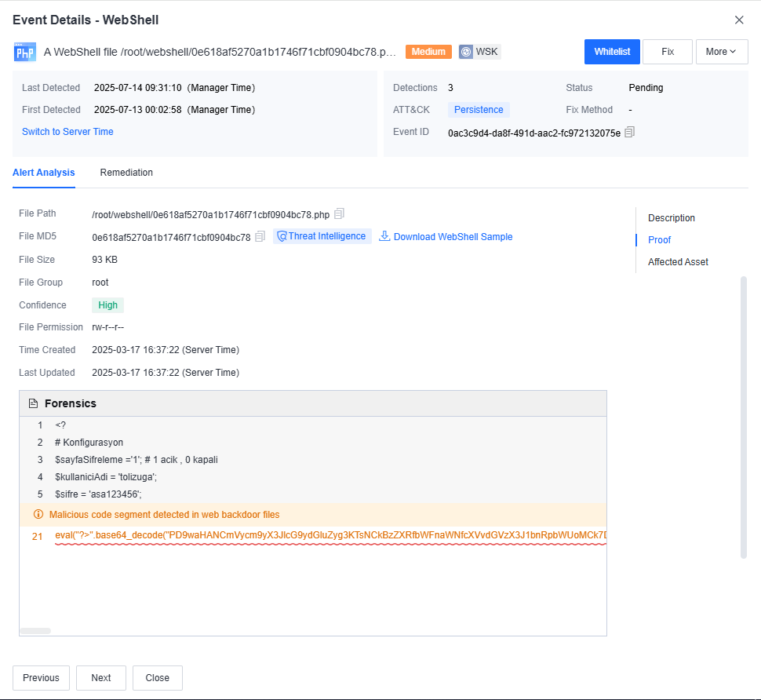The height and width of the screenshot is (700, 761).
Task: Click the Forensics panel heading
Action: click(71, 403)
